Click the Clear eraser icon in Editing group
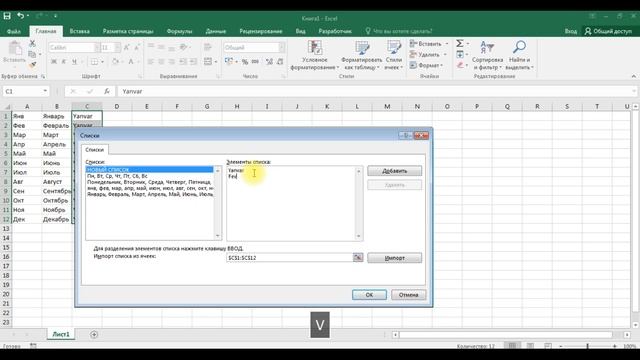Viewport: 640px width, 360px height. [x=460, y=65]
